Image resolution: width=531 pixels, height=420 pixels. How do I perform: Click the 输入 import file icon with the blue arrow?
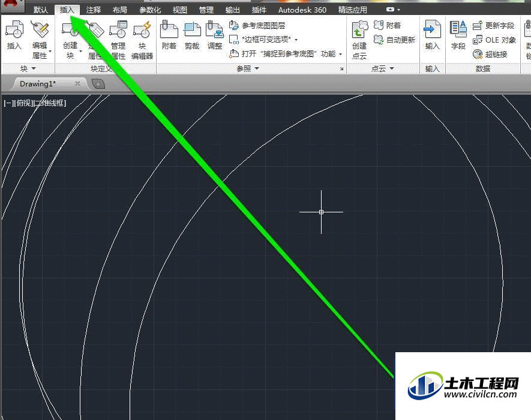point(432,29)
